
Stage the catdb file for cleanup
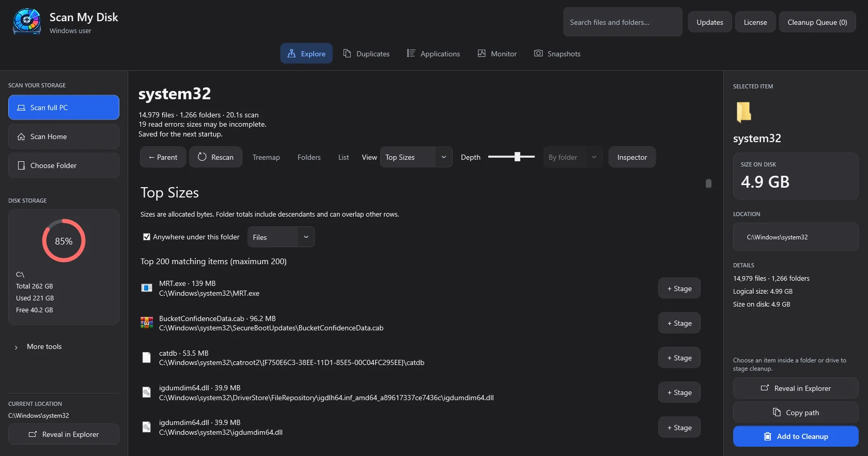pyautogui.click(x=679, y=358)
